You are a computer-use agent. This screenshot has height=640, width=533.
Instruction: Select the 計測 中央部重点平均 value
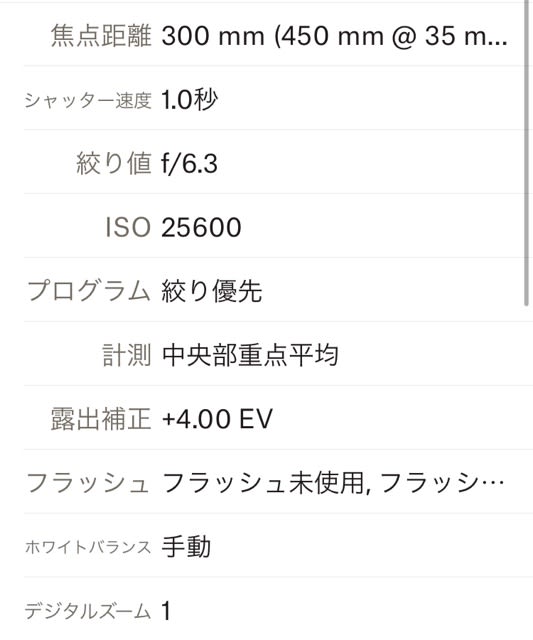tap(250, 355)
